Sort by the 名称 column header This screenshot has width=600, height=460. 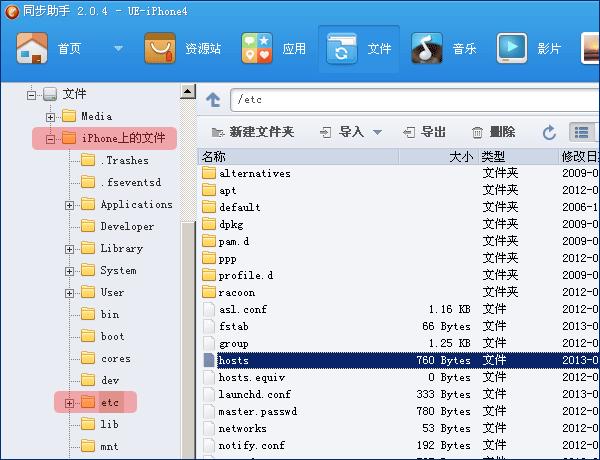pyautogui.click(x=298, y=157)
